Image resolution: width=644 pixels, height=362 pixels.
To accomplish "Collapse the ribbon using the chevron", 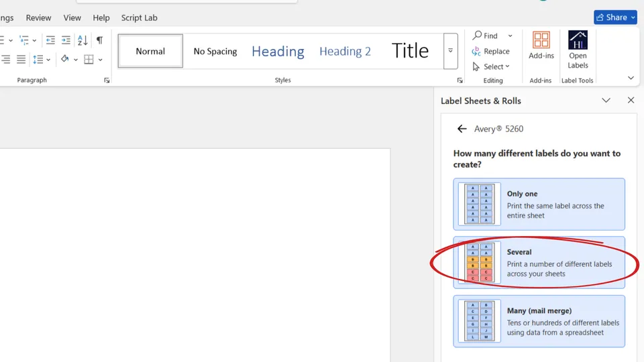I will point(631,78).
